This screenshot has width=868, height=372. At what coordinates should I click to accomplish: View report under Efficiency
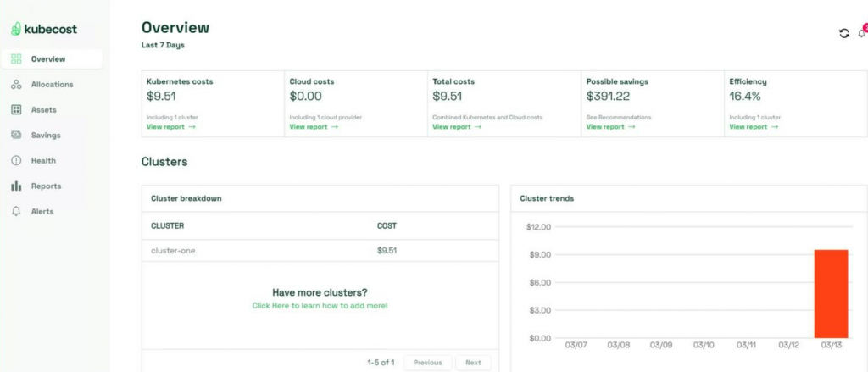point(754,127)
